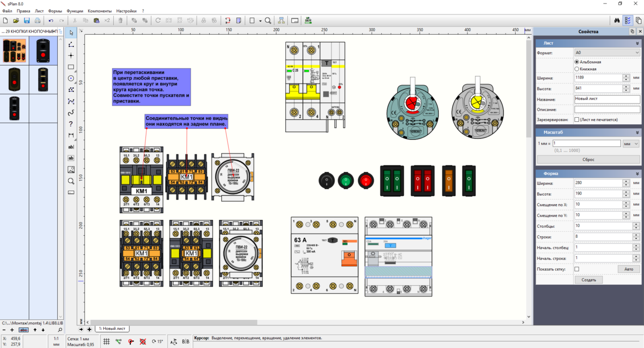
Task: Select Книжная orientation radio button
Action: pos(577,69)
